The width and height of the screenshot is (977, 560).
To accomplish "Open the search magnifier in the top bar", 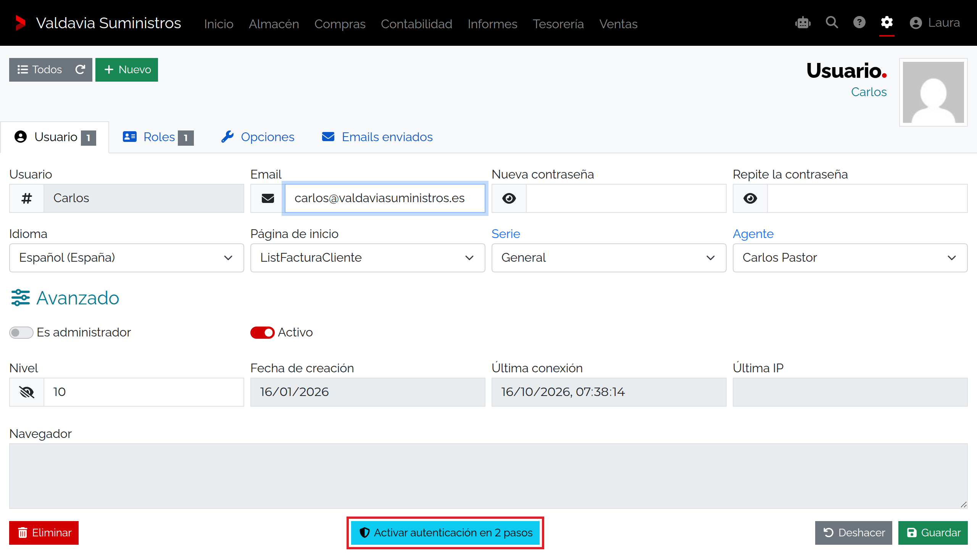I will point(832,23).
